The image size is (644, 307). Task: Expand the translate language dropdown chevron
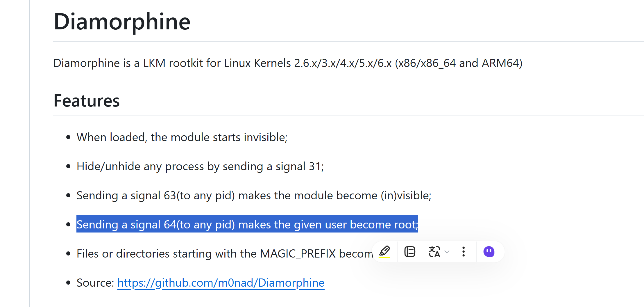447,252
